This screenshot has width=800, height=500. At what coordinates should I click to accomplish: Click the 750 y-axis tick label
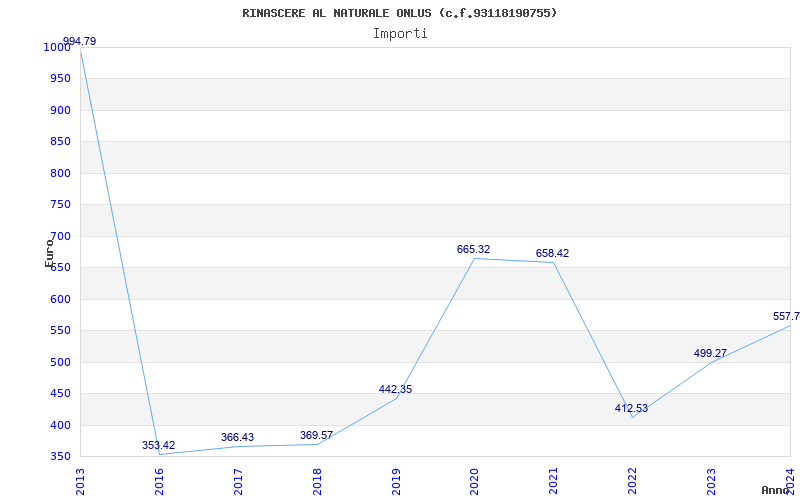point(60,205)
